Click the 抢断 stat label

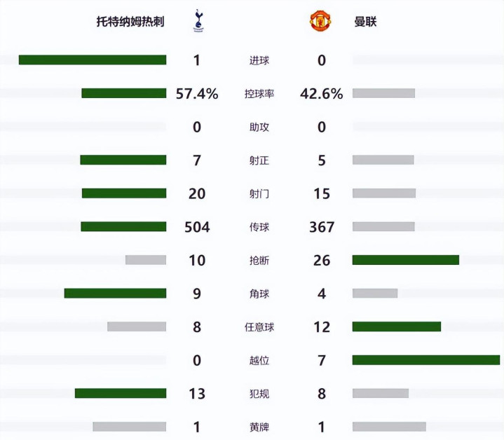[x=259, y=261]
